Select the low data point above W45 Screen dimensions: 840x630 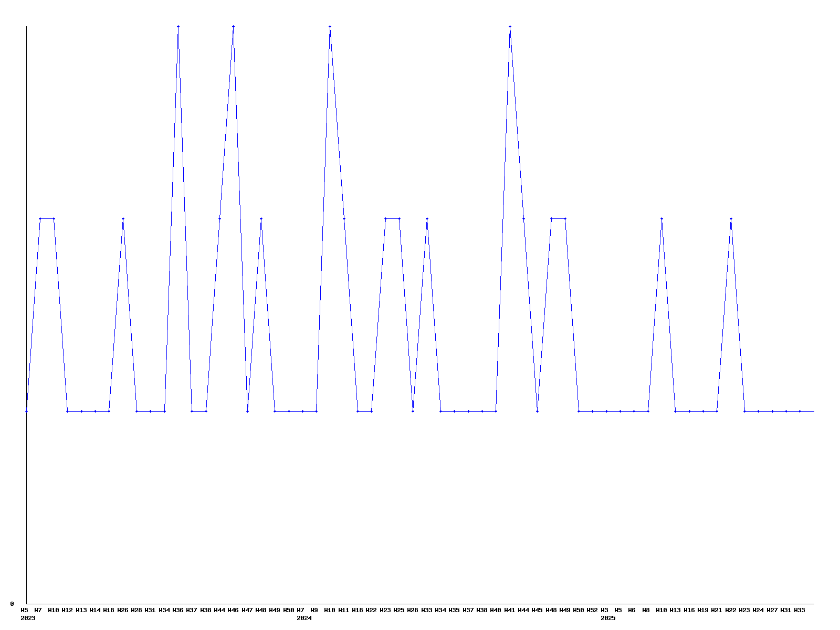click(x=537, y=411)
